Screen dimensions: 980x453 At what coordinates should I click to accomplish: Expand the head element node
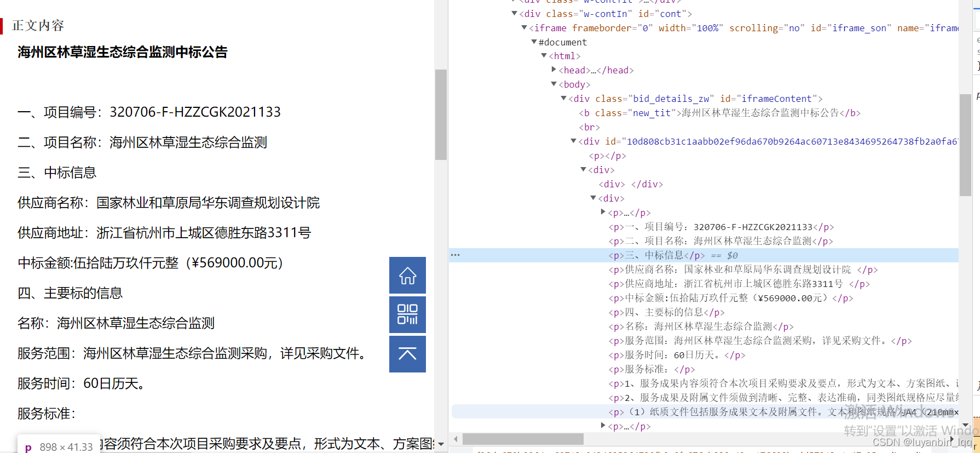click(x=554, y=70)
